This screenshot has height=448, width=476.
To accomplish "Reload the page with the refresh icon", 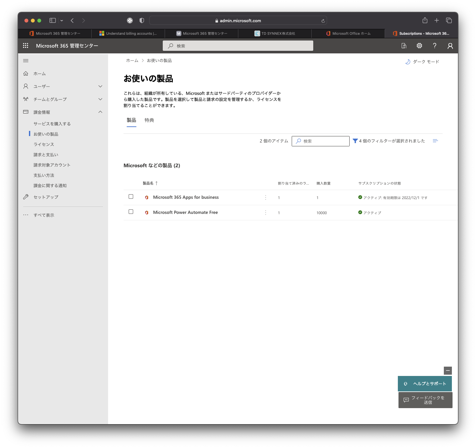I will tap(323, 21).
